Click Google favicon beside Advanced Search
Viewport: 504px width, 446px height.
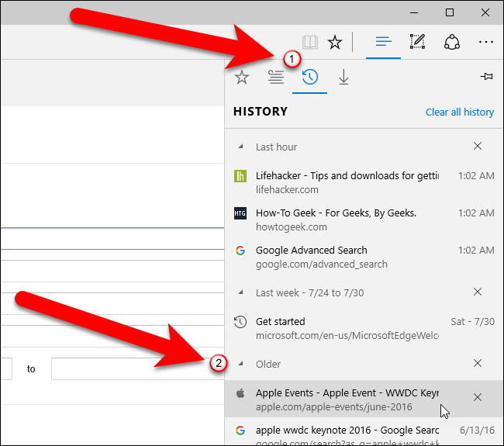[x=240, y=251]
